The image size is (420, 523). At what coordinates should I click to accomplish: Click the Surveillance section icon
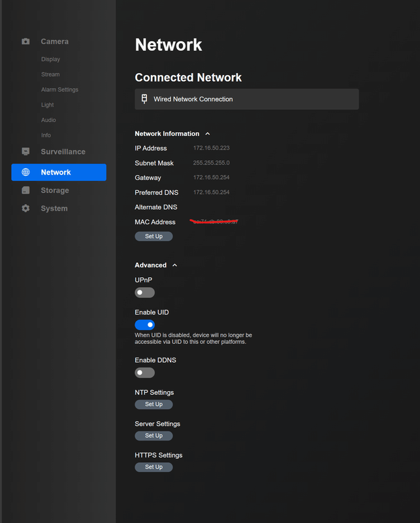pyautogui.click(x=25, y=152)
